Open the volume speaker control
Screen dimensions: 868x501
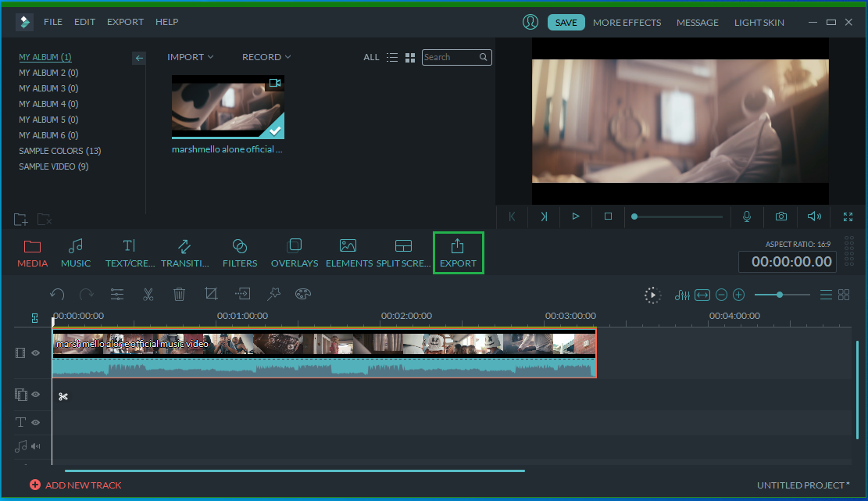click(814, 217)
